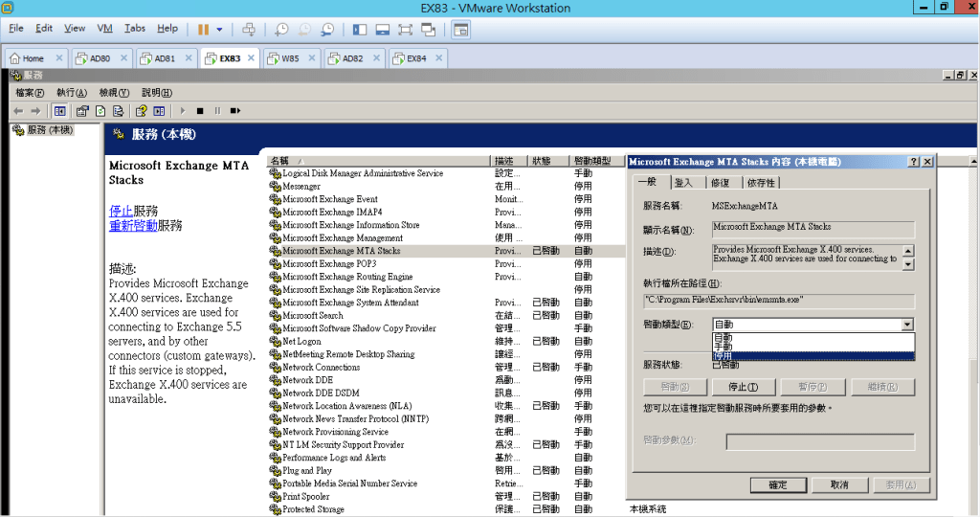Click the restart service toolbar icon
980x517 pixels.
[234, 111]
